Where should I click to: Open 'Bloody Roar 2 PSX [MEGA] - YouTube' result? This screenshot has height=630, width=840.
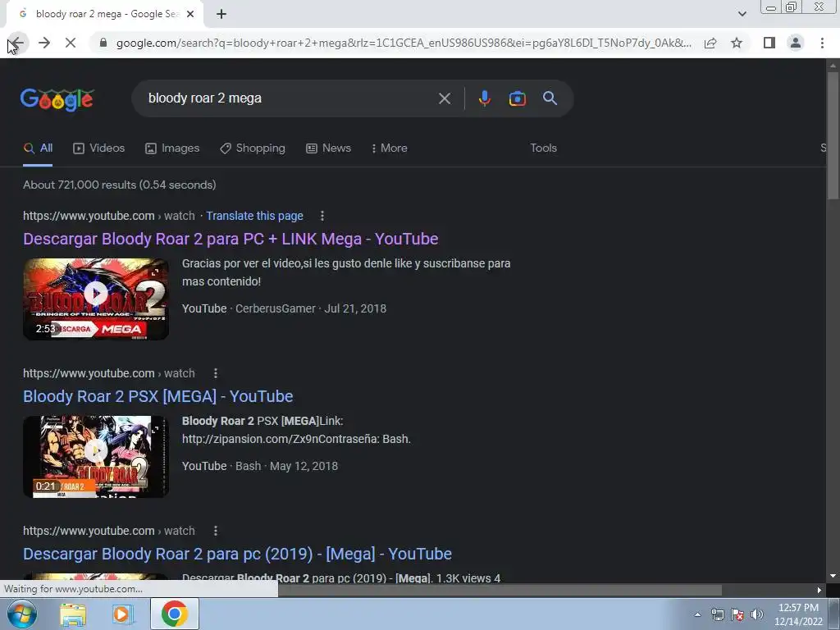[x=158, y=396]
